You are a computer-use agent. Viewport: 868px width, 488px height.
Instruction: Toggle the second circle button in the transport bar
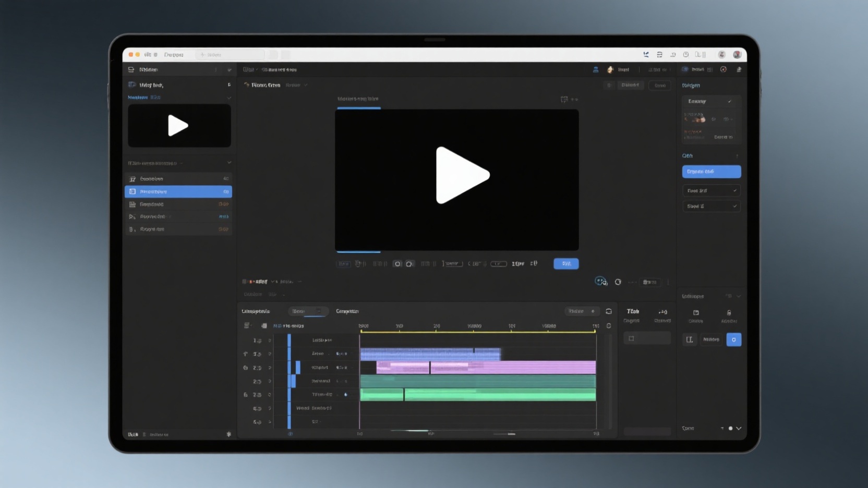[409, 264]
